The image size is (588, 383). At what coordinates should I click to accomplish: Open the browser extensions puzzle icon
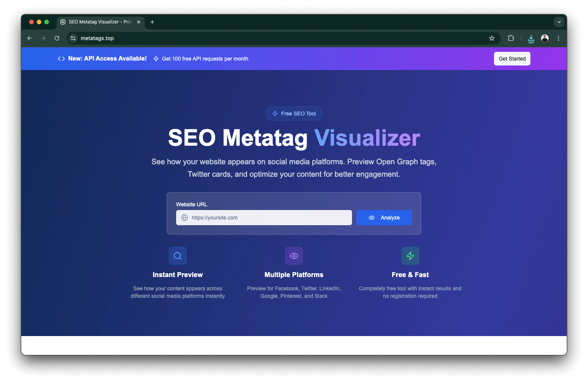511,38
